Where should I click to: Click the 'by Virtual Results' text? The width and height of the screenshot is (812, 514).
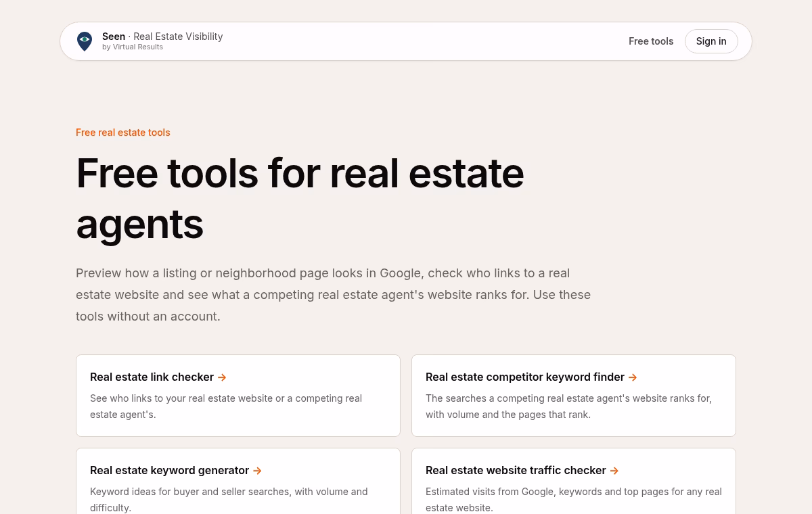133,47
